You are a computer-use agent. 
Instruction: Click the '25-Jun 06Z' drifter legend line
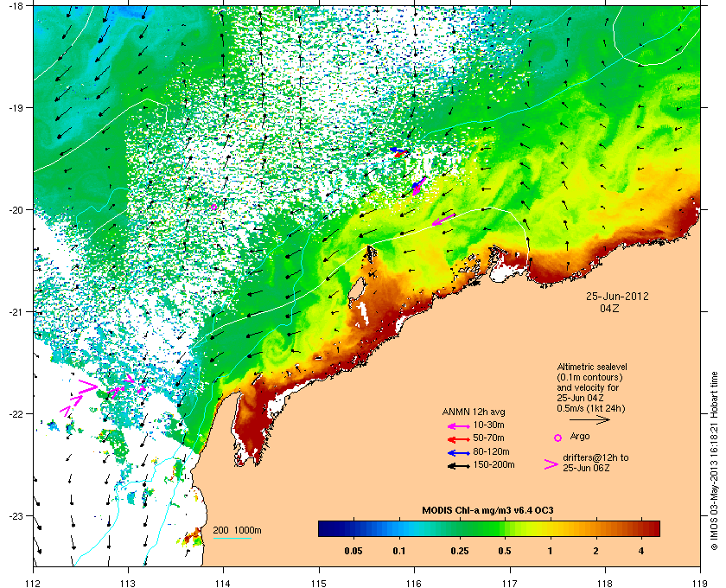coord(586,468)
